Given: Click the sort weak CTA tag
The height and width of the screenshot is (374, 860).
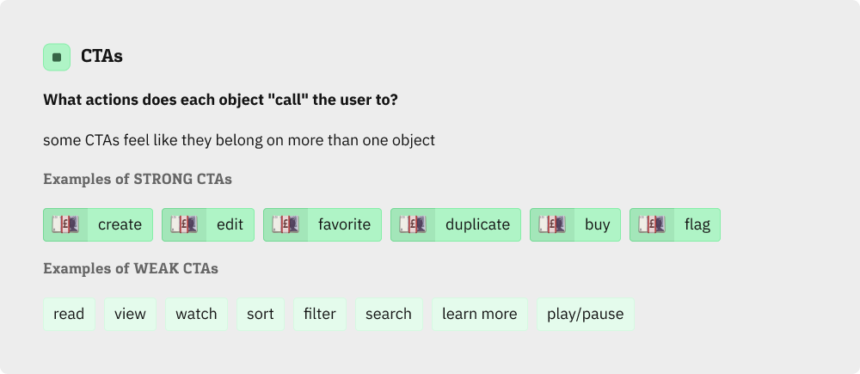Looking at the screenshot, I should click(x=261, y=314).
